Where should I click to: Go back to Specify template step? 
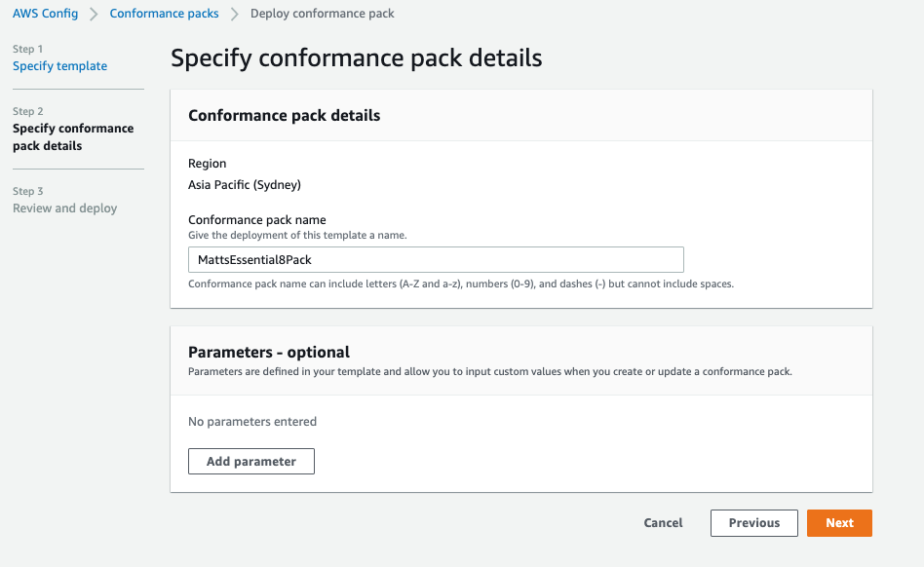tap(59, 66)
